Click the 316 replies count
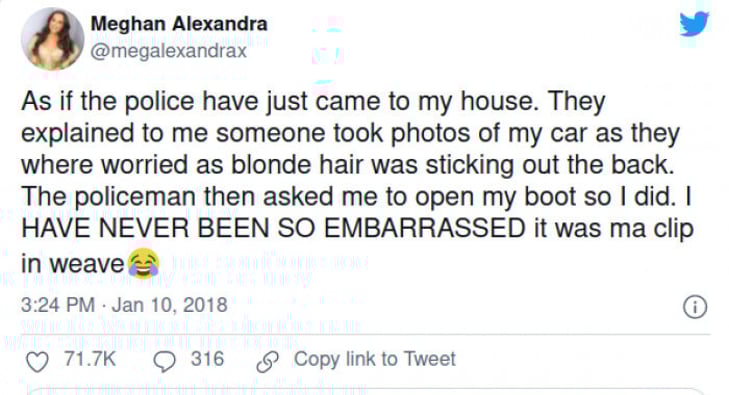The width and height of the screenshot is (729, 395). click(207, 359)
